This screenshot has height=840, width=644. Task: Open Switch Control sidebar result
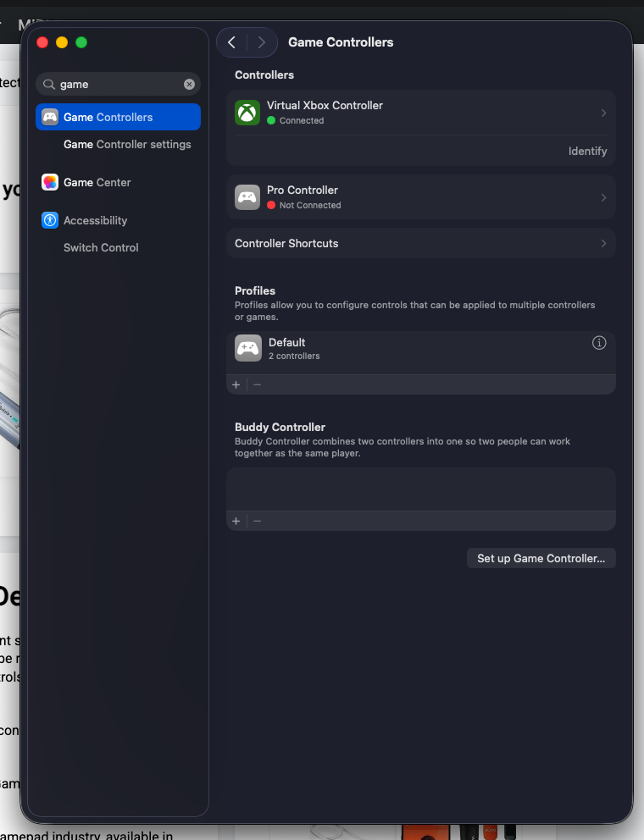pos(101,247)
